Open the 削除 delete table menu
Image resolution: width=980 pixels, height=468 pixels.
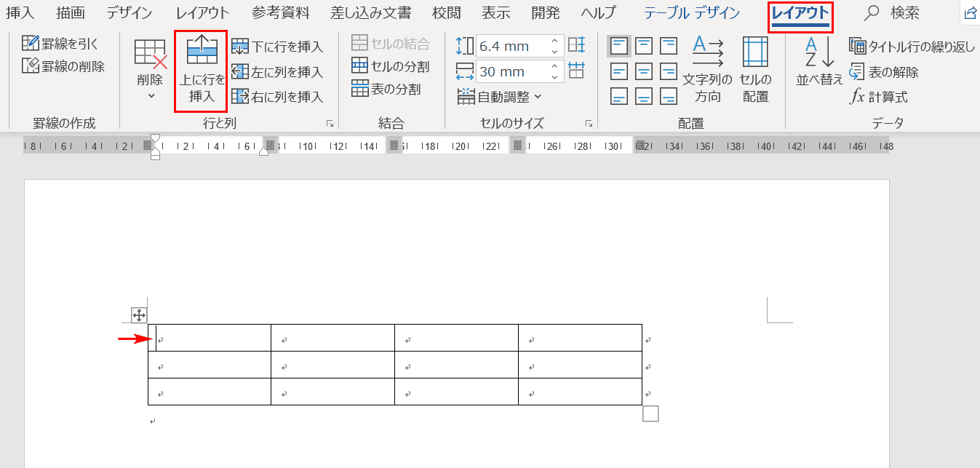[x=151, y=70]
